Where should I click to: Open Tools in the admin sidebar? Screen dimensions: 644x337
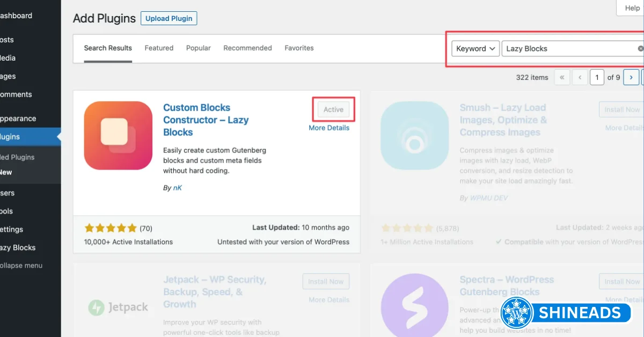click(x=7, y=211)
